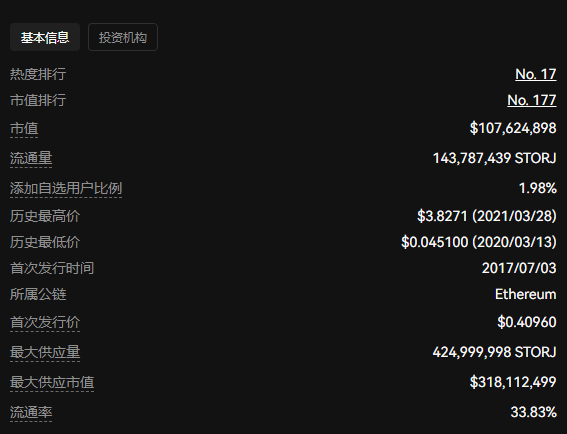Switch to the 基本信息 tab
This screenshot has width=567, height=434.
point(45,37)
